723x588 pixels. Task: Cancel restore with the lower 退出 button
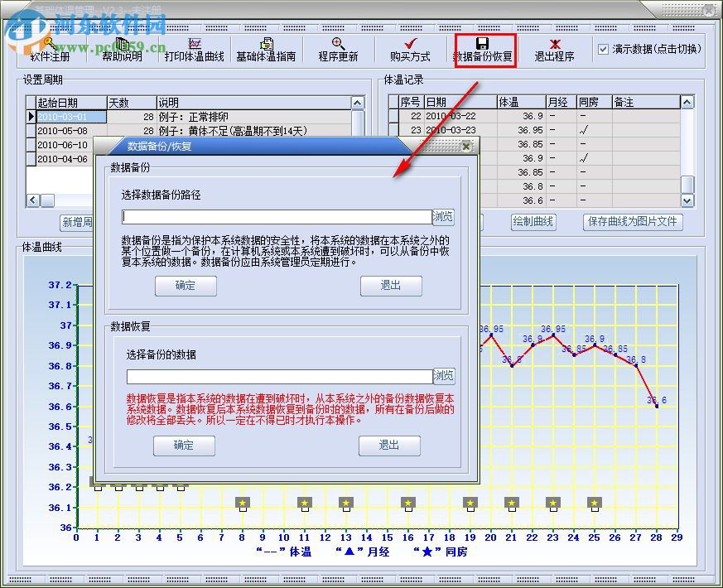click(x=389, y=446)
